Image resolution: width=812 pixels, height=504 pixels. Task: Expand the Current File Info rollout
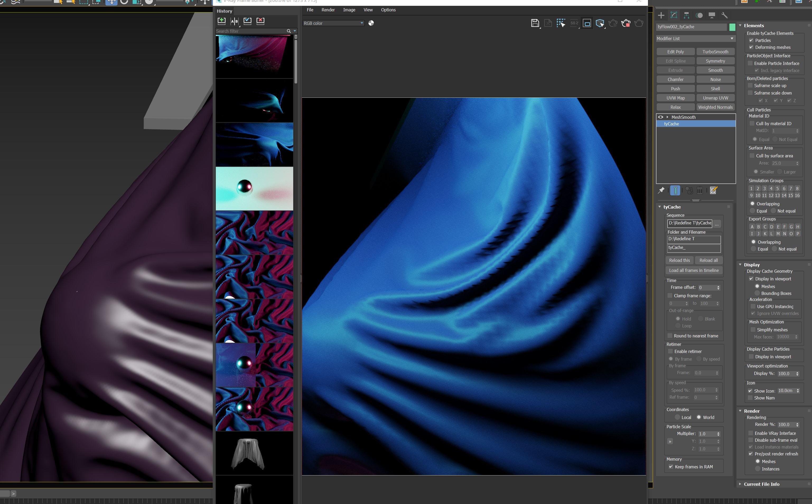[x=762, y=484]
